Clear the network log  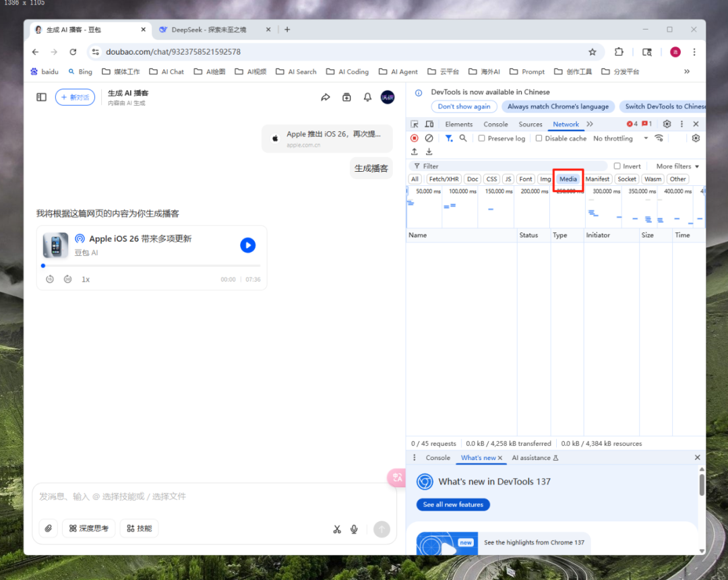coord(429,138)
